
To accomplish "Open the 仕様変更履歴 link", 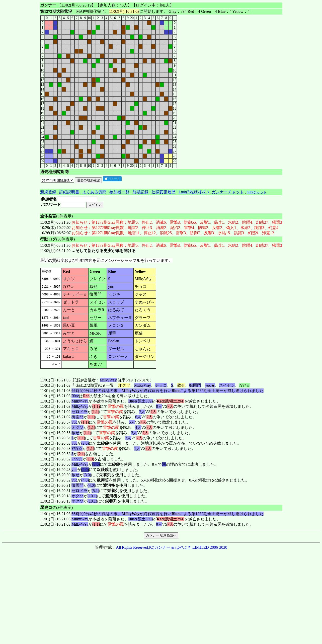I will pyautogui.click(x=164, y=192).
